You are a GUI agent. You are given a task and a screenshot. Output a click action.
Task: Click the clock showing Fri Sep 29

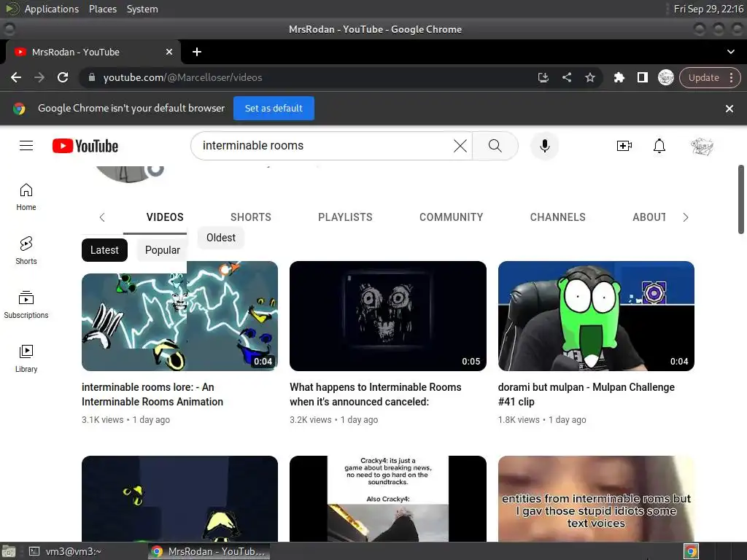point(708,9)
